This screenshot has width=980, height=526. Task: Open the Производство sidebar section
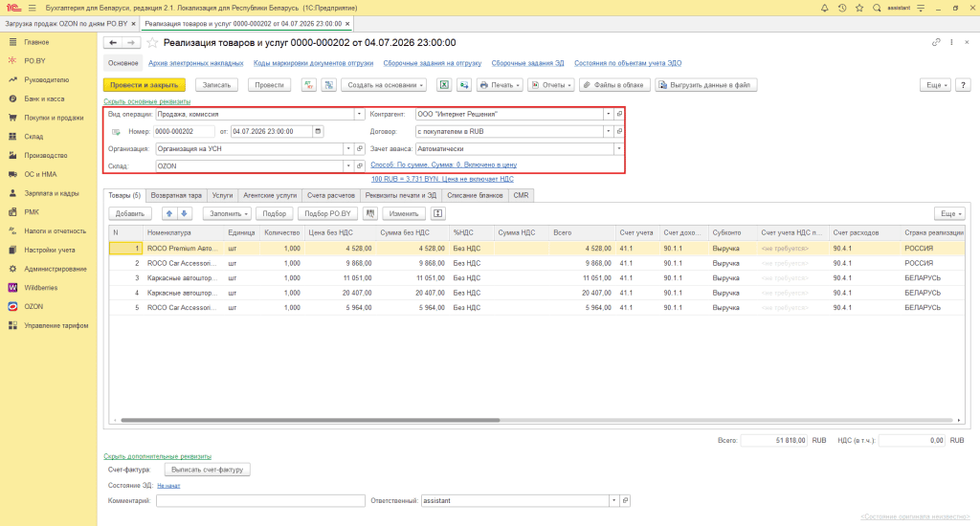[x=46, y=155]
